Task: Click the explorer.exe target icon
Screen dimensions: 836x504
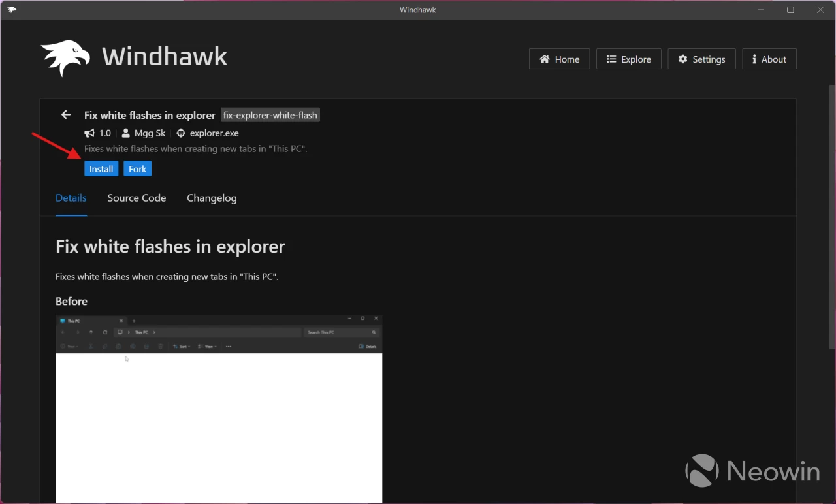Action: coord(181,133)
